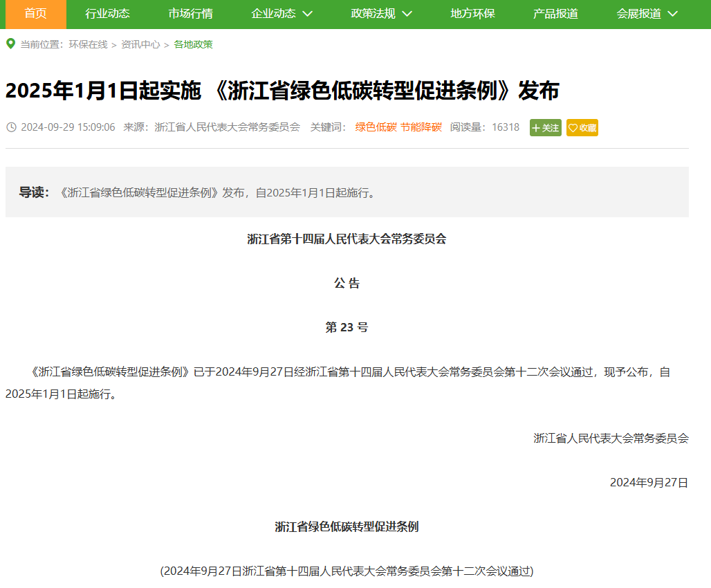Viewport: 711px width, 588px height.
Task: Open the 会展报道 dropdown menu
Action: 645,12
